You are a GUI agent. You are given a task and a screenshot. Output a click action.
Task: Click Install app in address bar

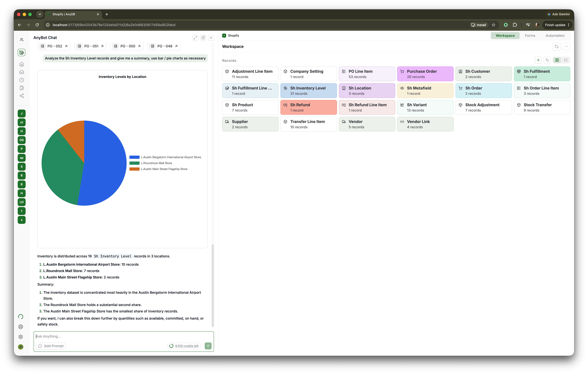[479, 25]
